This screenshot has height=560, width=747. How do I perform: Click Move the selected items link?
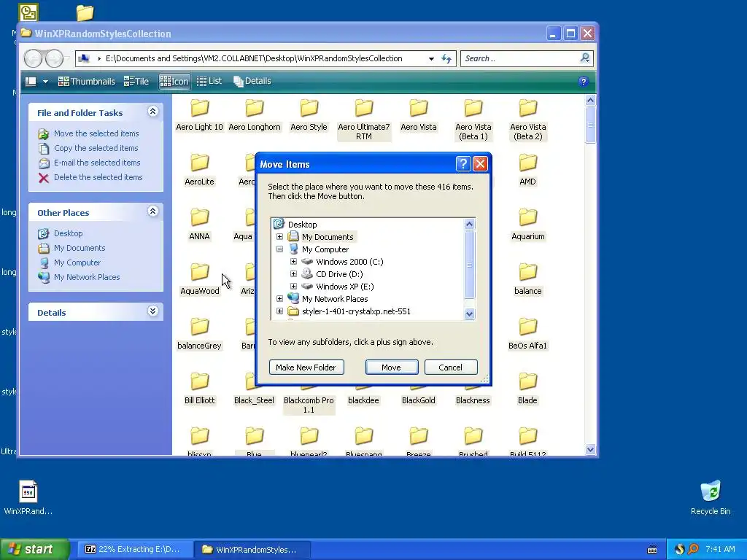pos(96,133)
